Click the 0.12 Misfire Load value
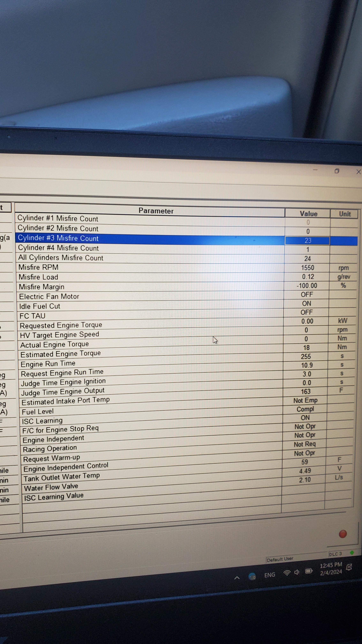 [308, 276]
